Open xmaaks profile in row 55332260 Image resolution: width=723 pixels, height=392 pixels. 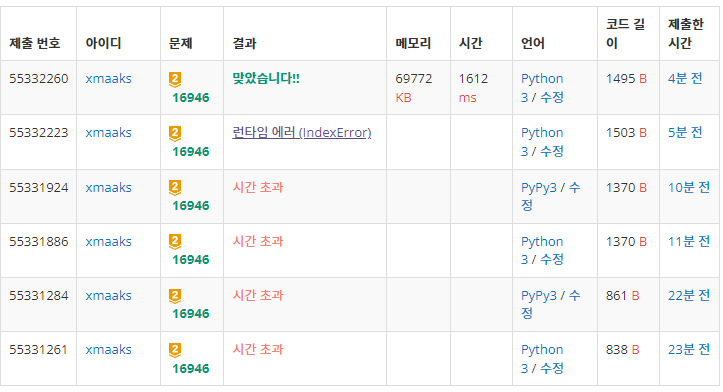coord(108,79)
